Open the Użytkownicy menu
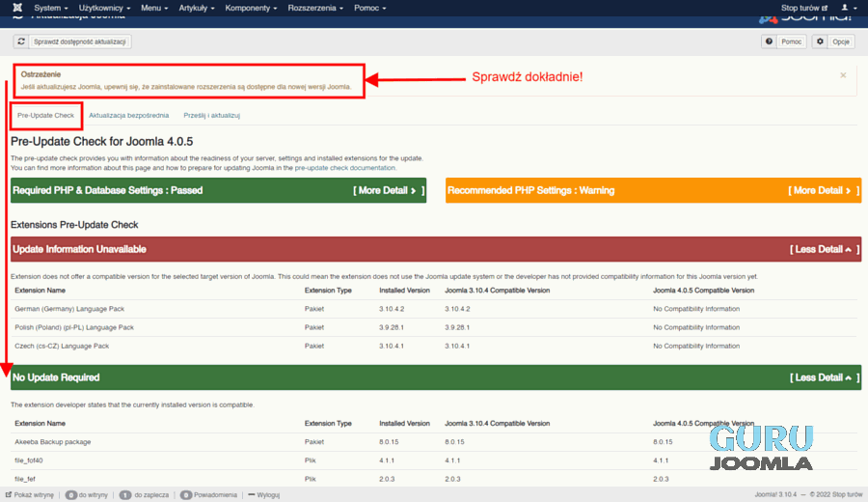Screen dimensions: 868x502 [x=104, y=8]
